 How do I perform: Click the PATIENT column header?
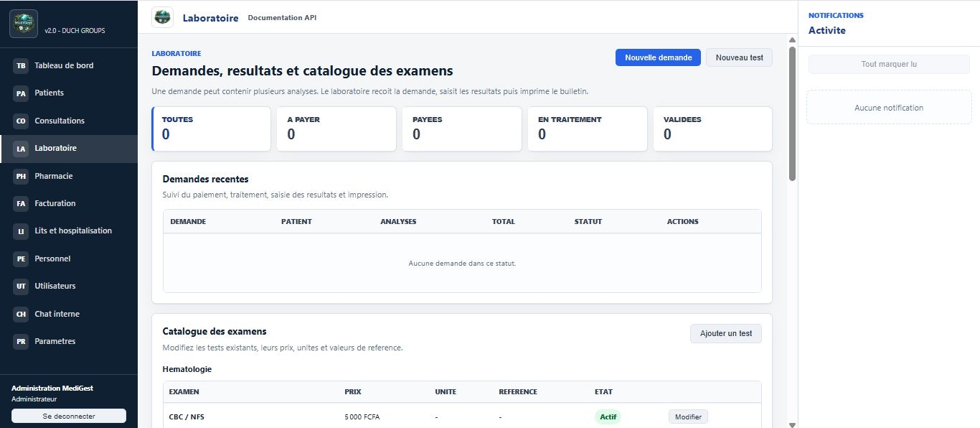click(296, 221)
